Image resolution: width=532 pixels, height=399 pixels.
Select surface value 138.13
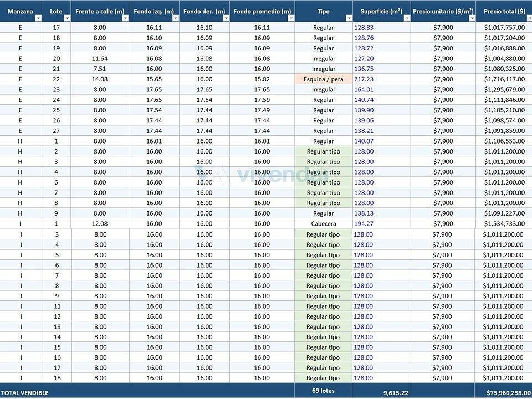(x=364, y=213)
